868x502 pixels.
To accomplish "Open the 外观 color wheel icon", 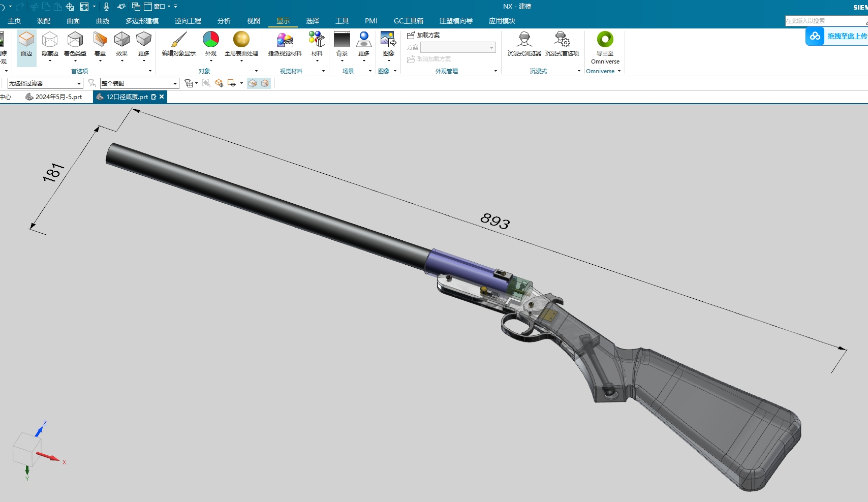I will tap(211, 40).
